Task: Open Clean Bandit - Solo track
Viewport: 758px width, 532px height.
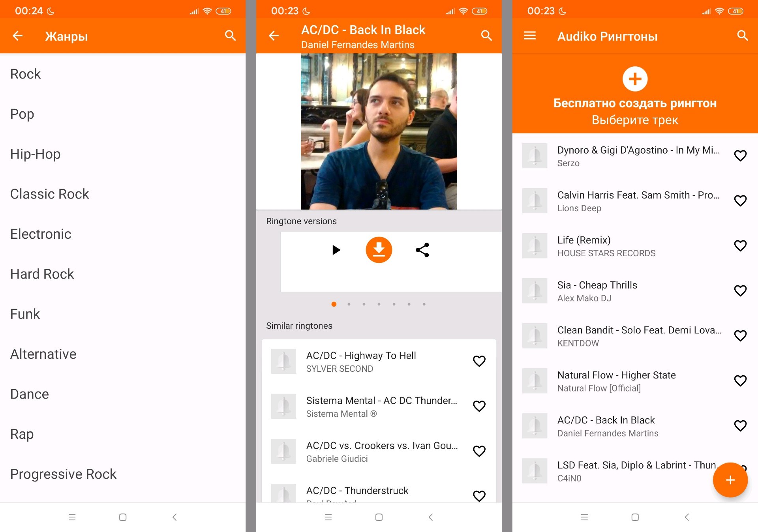Action: tap(635, 336)
